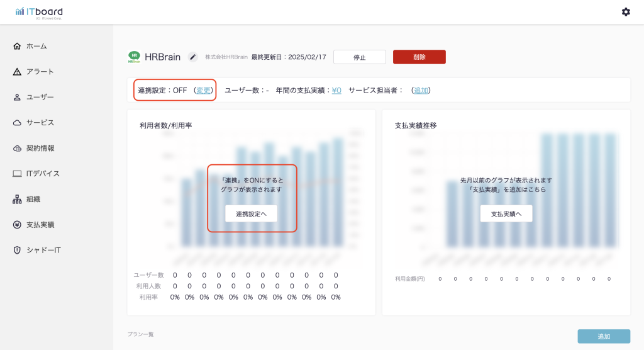
Task: Click the alert warning triangle icon
Action: [17, 72]
